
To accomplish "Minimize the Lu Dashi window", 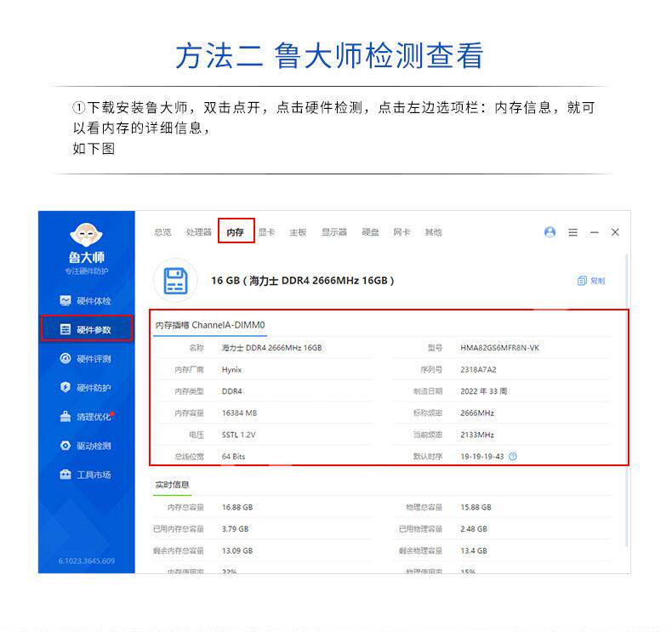I will pyautogui.click(x=594, y=232).
